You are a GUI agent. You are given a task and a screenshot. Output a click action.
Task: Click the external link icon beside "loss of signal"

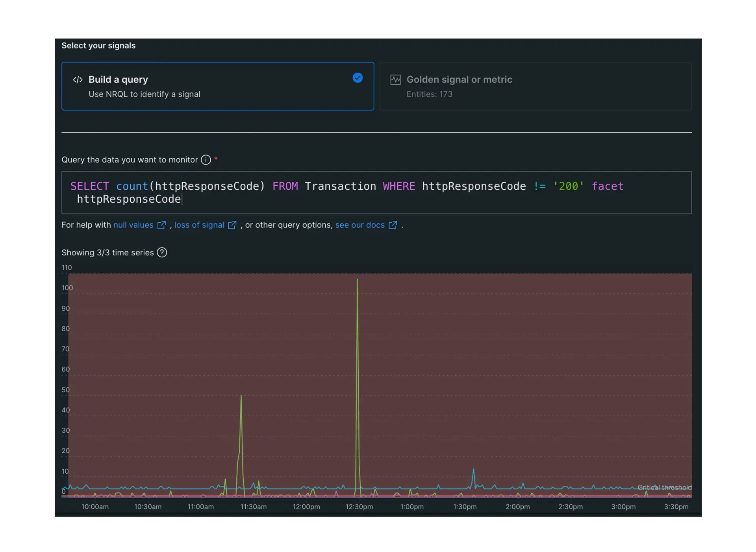(232, 225)
